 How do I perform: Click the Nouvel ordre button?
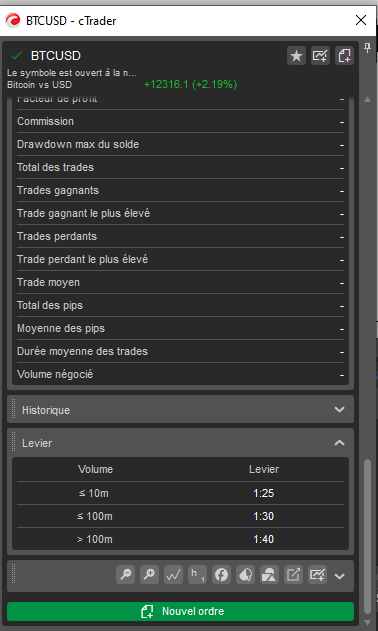180,611
